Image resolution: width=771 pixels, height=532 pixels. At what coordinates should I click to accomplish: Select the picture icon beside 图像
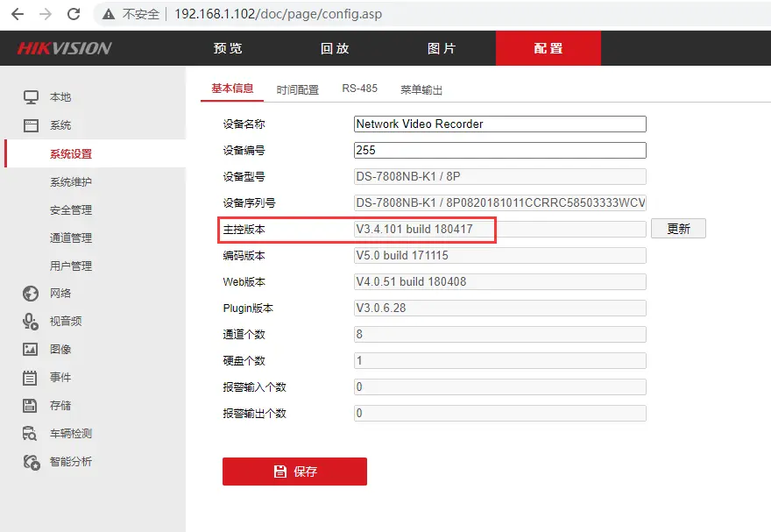[x=31, y=350]
